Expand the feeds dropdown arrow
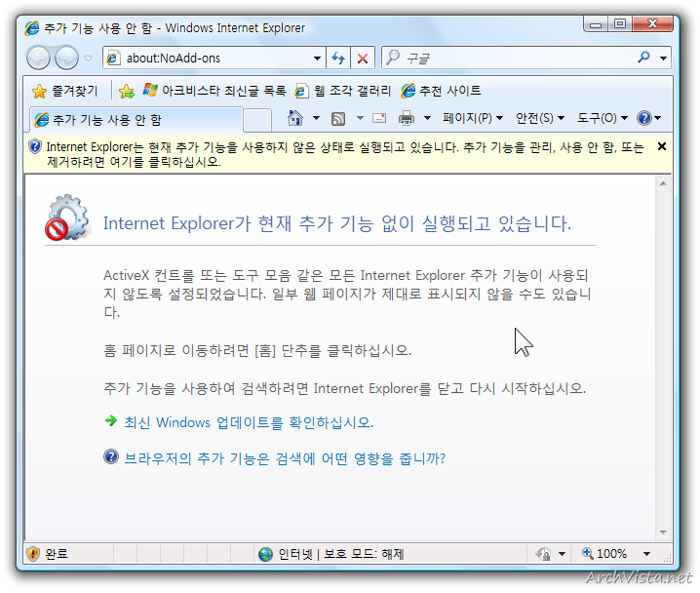 [x=360, y=118]
